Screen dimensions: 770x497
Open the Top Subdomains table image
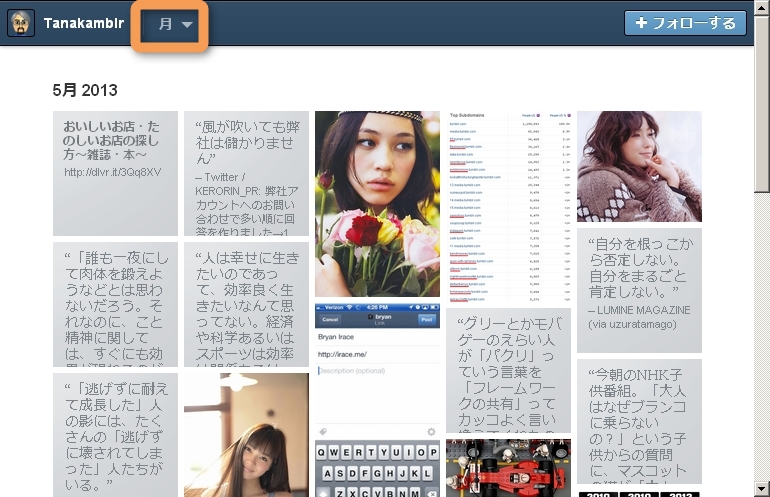pyautogui.click(x=508, y=204)
